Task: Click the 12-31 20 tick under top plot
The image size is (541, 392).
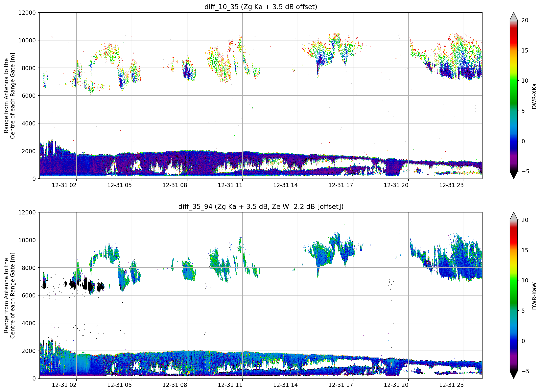Action: [x=396, y=185]
